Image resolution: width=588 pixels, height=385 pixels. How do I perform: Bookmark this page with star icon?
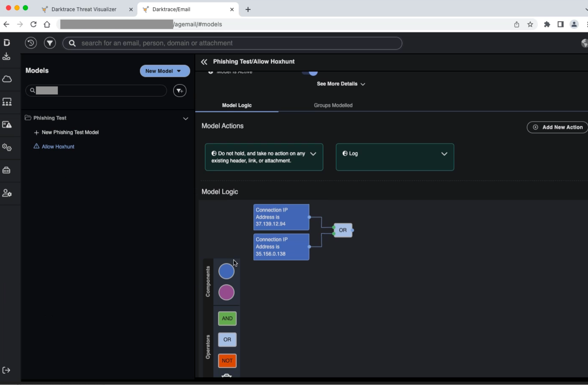[530, 24]
